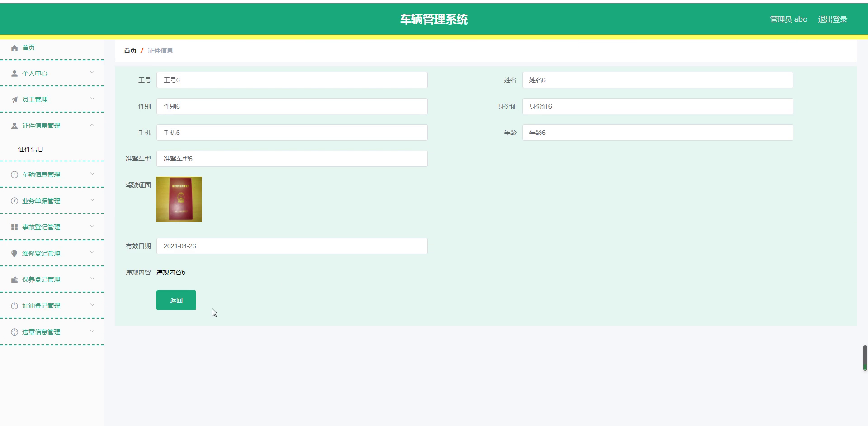Open the 证件信息管理 sidebar menu
The height and width of the screenshot is (426, 868).
52,126
